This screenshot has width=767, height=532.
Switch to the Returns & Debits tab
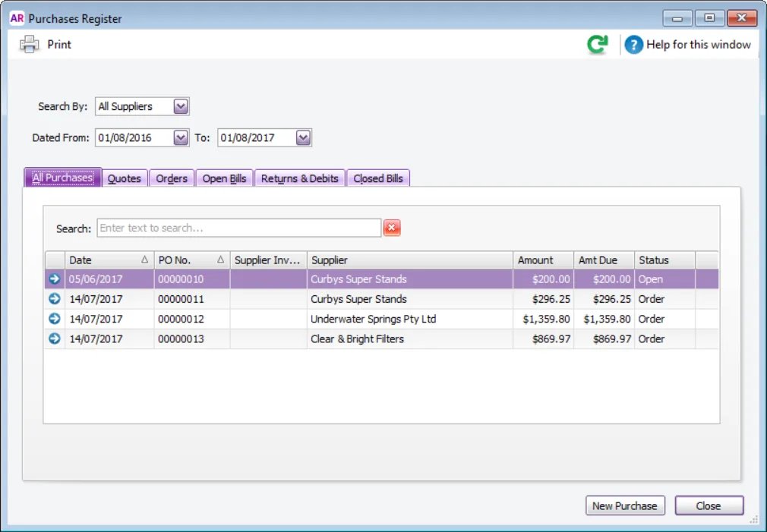[x=300, y=178]
